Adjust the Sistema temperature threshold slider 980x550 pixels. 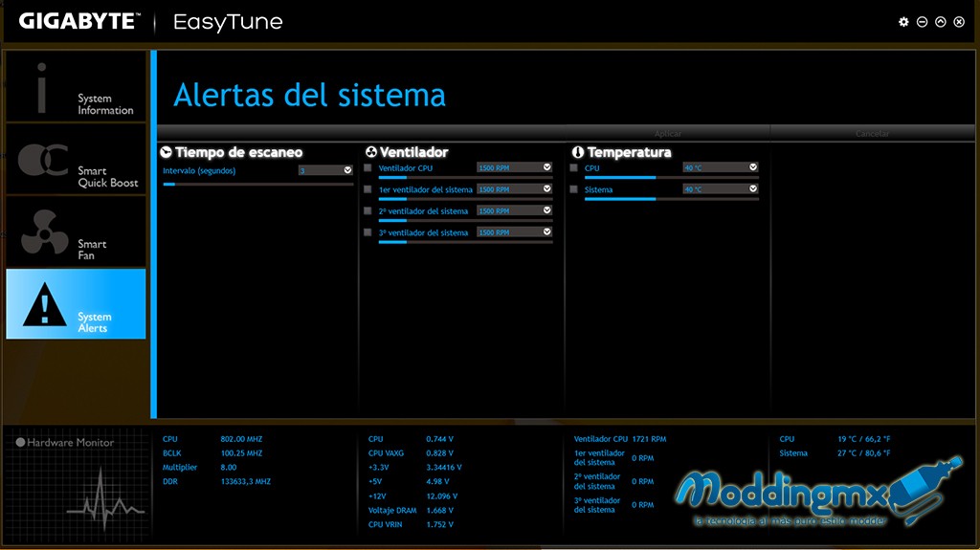click(672, 199)
